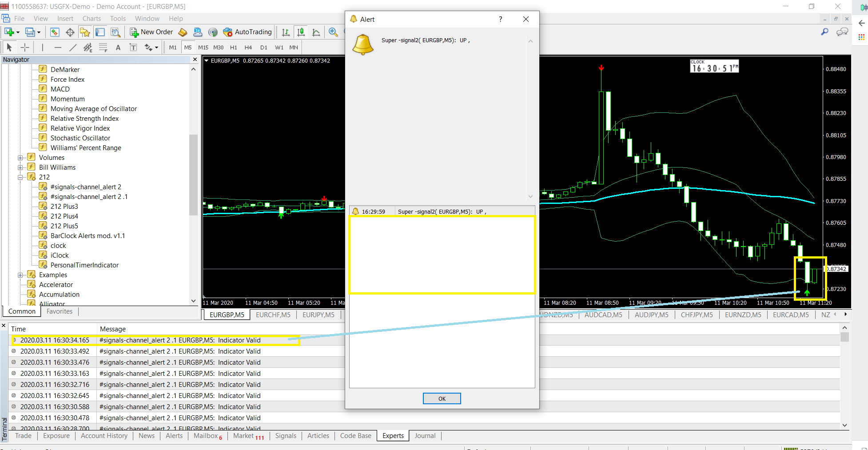Click the zoom in magnifier icon
868x450 pixels.
coord(333,32)
